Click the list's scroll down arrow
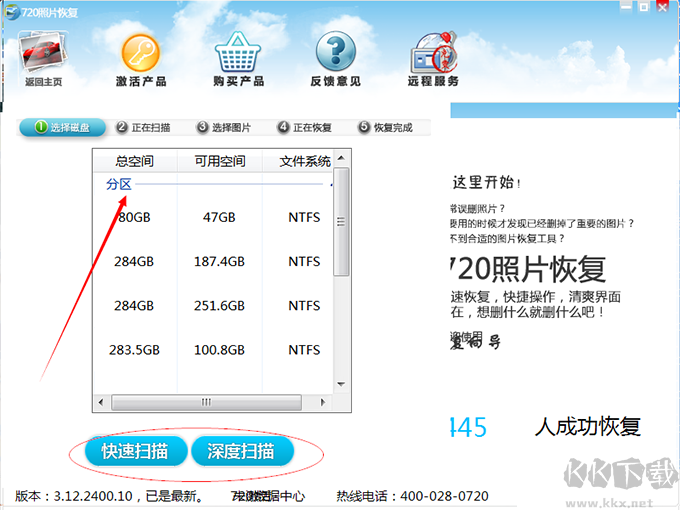 click(x=341, y=384)
